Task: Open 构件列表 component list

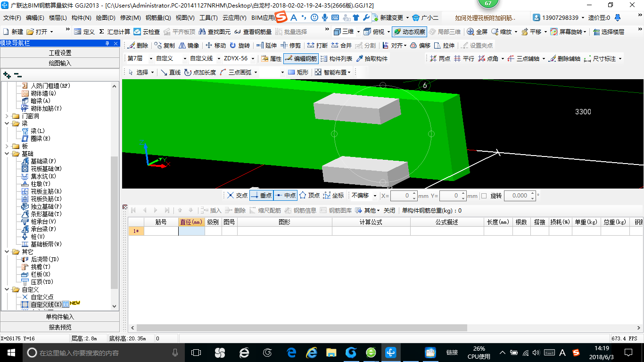Action: click(336, 58)
